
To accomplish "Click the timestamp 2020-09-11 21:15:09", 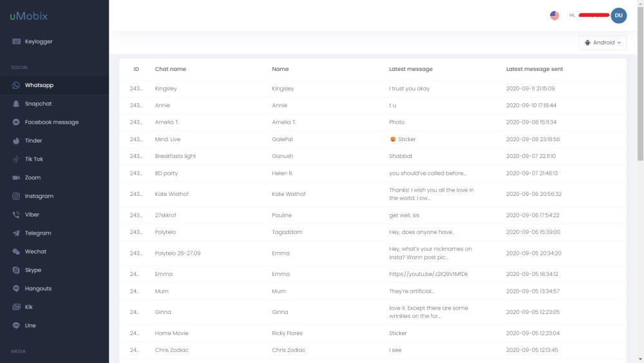I will click(x=530, y=88).
